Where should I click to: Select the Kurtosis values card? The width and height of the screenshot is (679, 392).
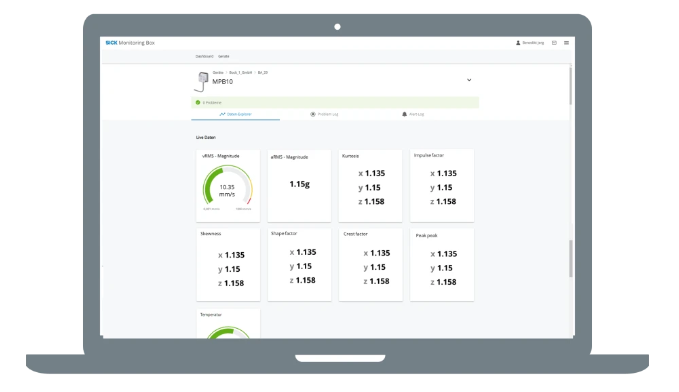[x=370, y=186]
